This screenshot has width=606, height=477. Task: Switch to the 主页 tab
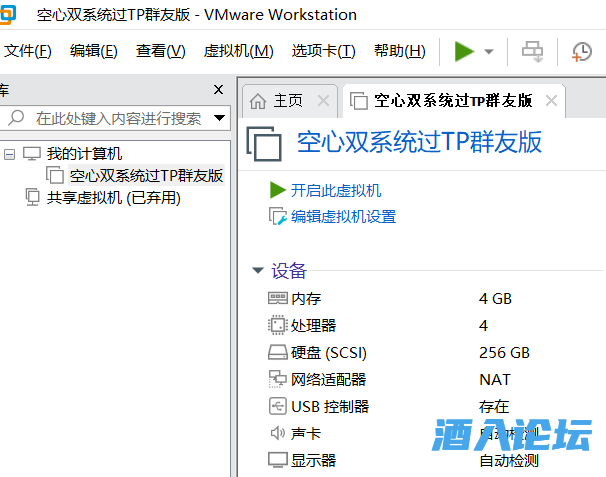click(x=288, y=101)
